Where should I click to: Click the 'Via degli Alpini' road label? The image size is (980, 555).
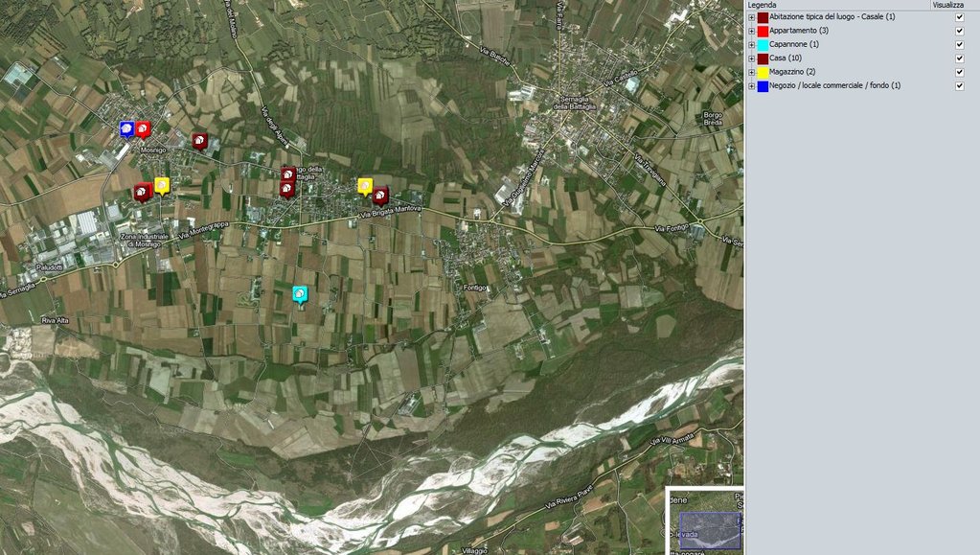275,127
